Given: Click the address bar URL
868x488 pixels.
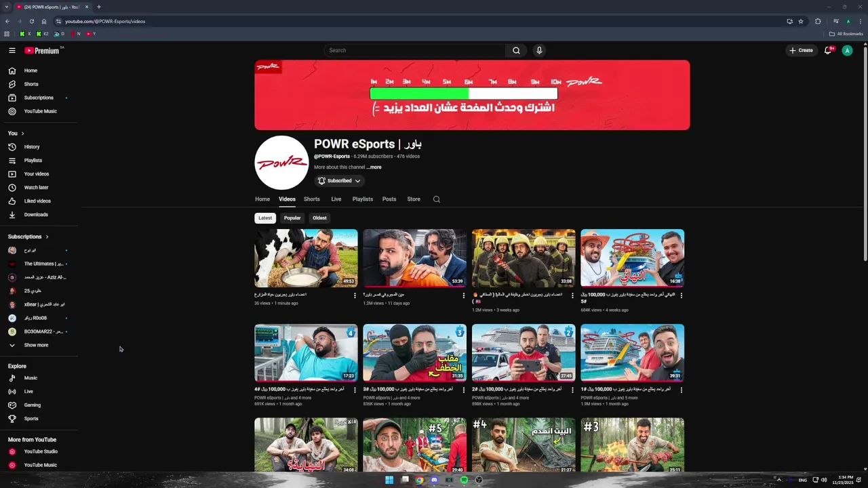Looking at the screenshot, I should click(x=105, y=21).
